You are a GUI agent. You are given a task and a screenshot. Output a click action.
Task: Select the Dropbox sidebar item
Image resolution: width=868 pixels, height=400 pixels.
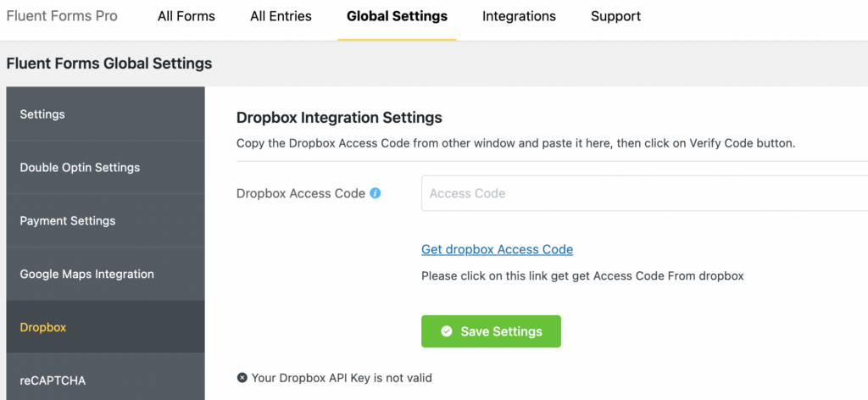(106, 327)
